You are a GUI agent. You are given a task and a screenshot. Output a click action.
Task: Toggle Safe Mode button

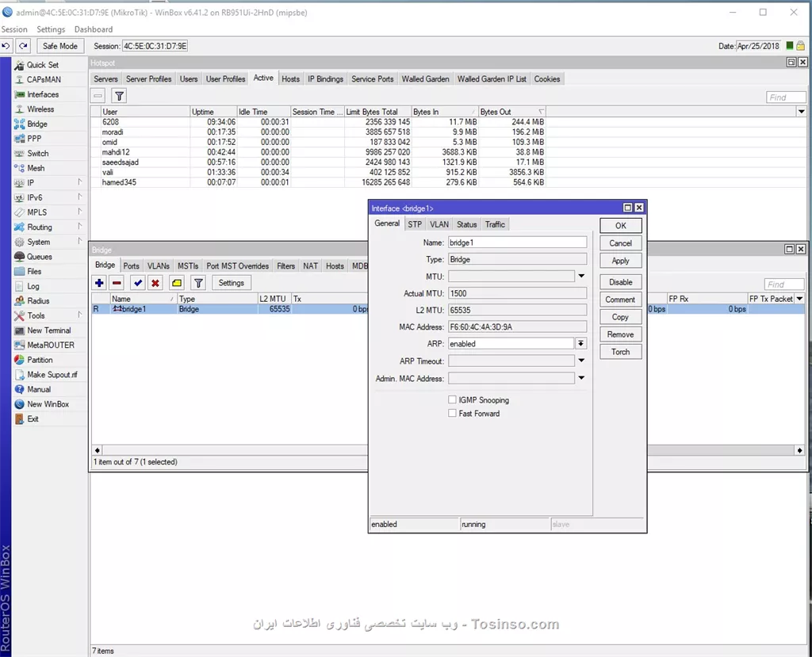click(60, 46)
